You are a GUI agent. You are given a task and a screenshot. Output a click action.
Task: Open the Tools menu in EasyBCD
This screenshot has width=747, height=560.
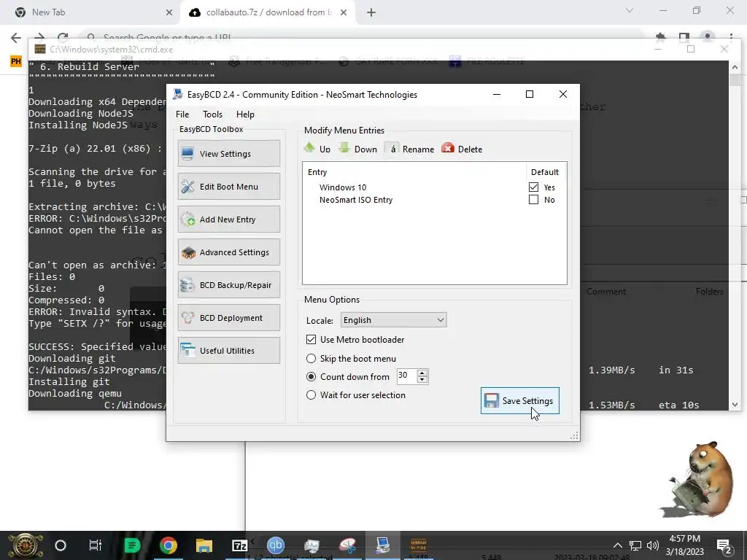(x=212, y=114)
